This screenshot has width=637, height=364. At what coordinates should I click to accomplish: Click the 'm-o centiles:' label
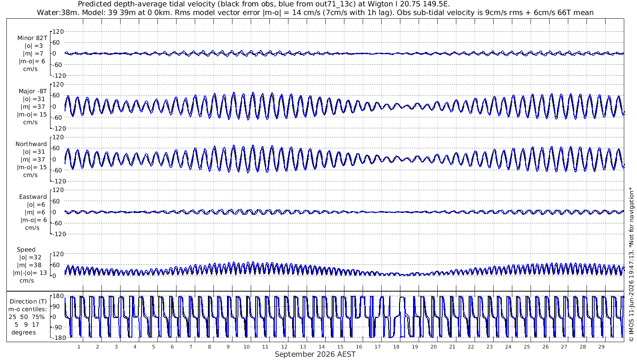point(27,309)
